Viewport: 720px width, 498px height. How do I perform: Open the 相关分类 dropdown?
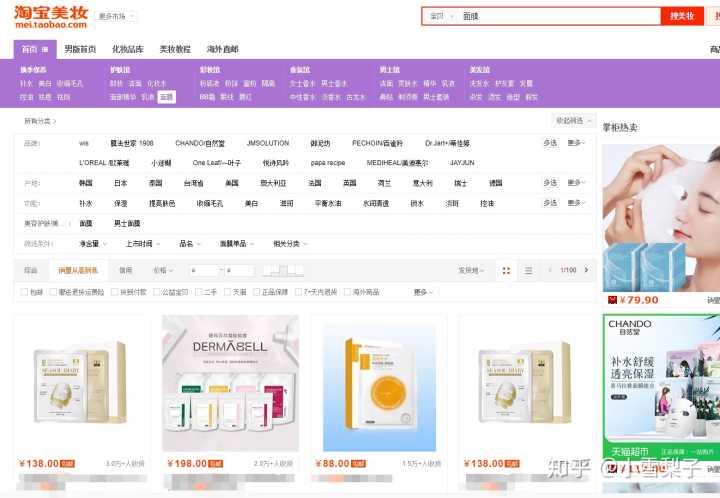(290, 244)
